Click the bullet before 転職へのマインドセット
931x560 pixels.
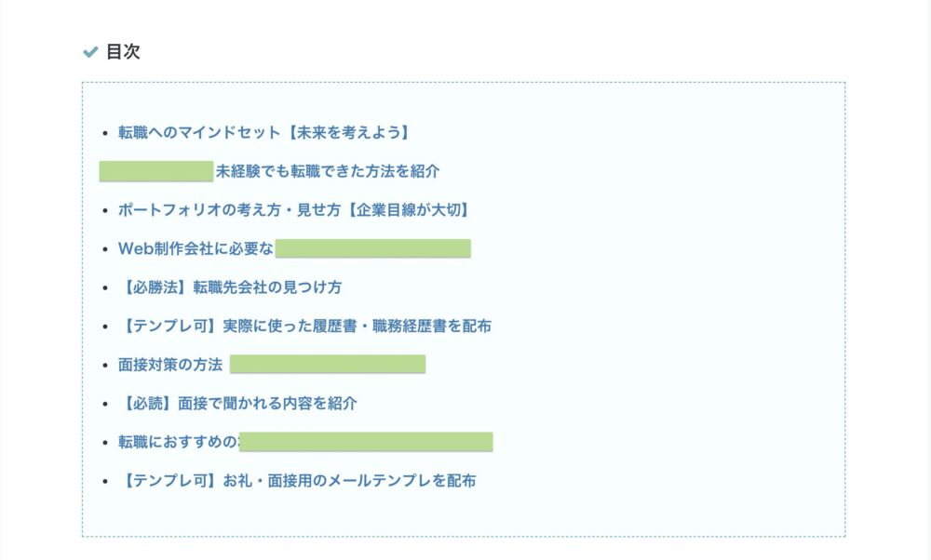(105, 133)
